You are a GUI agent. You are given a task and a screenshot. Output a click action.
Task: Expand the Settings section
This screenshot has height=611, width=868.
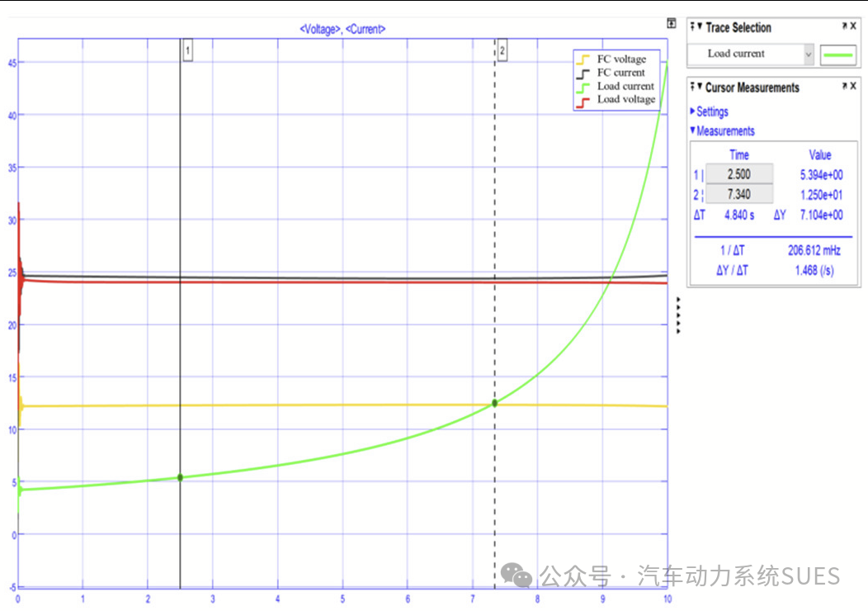(692, 111)
